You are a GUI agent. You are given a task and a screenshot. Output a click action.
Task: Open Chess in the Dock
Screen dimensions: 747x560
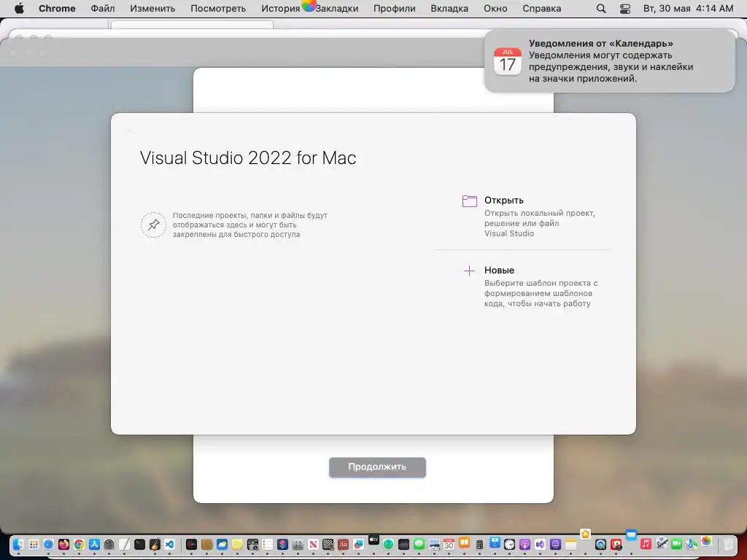(328, 544)
